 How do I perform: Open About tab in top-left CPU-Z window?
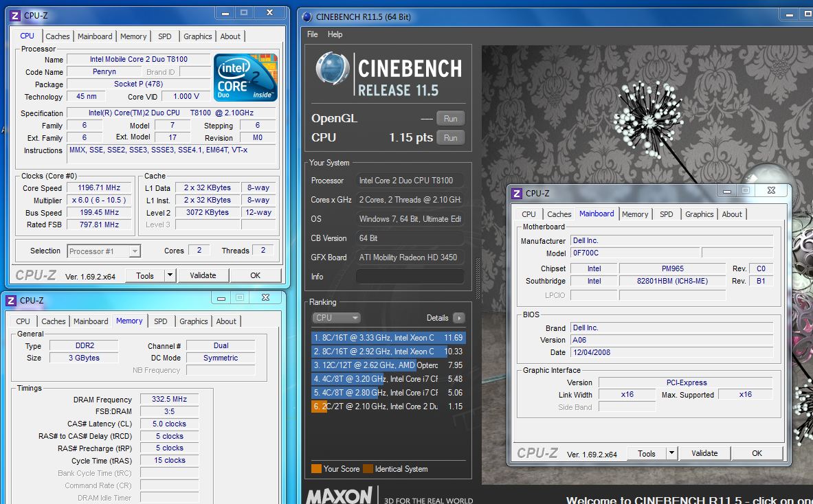(x=230, y=36)
